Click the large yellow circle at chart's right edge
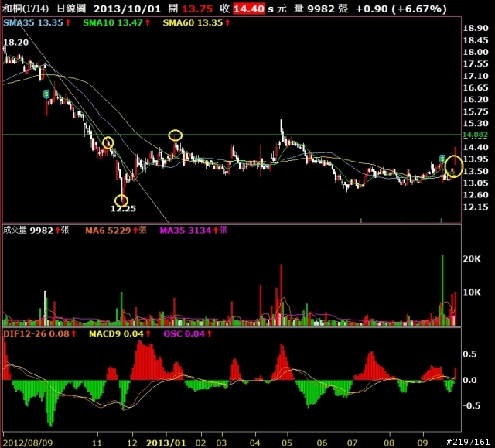Screen dimensions: 495x448 [454, 166]
